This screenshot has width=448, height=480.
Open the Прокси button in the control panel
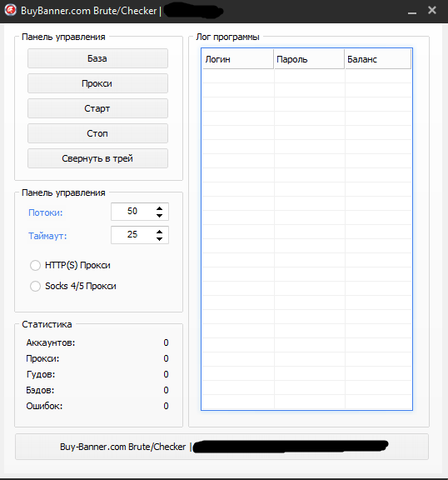coord(97,83)
